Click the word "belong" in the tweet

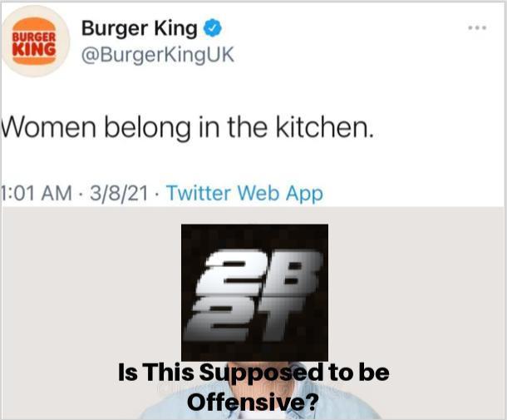click(x=147, y=128)
